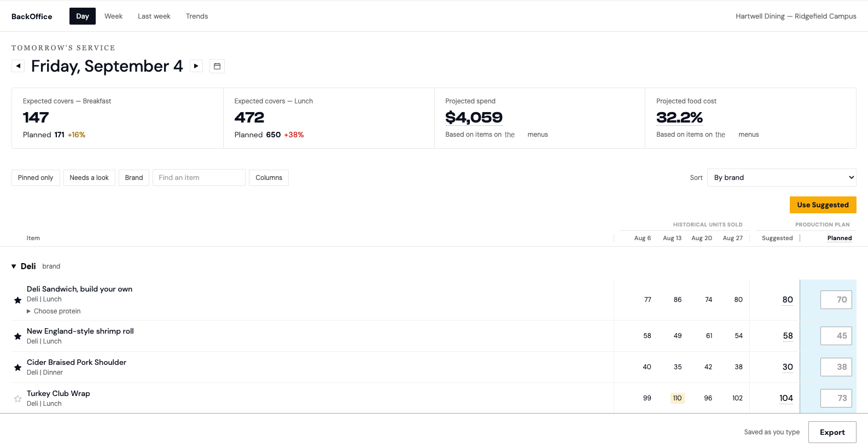
Task: Unpin the Cider Braised Pork Shoulder star
Action: point(18,367)
